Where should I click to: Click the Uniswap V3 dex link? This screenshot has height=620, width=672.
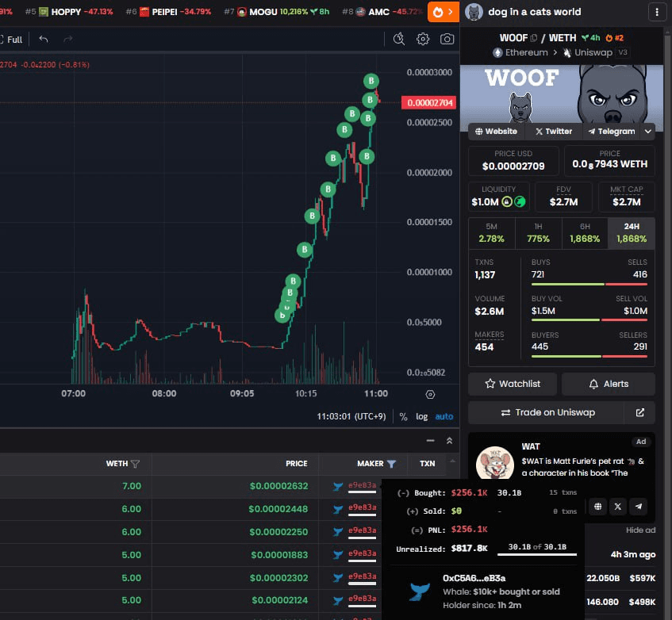(596, 52)
